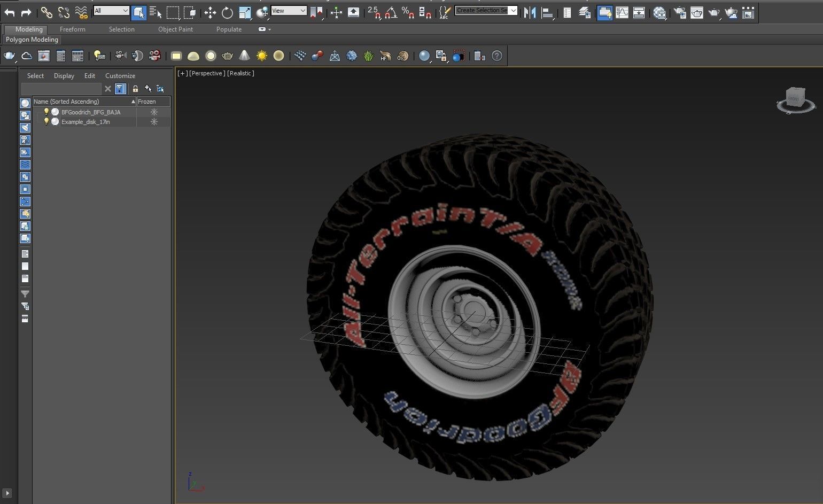Image resolution: width=823 pixels, height=504 pixels.
Task: Toggle Angle Snap
Action: [391, 12]
